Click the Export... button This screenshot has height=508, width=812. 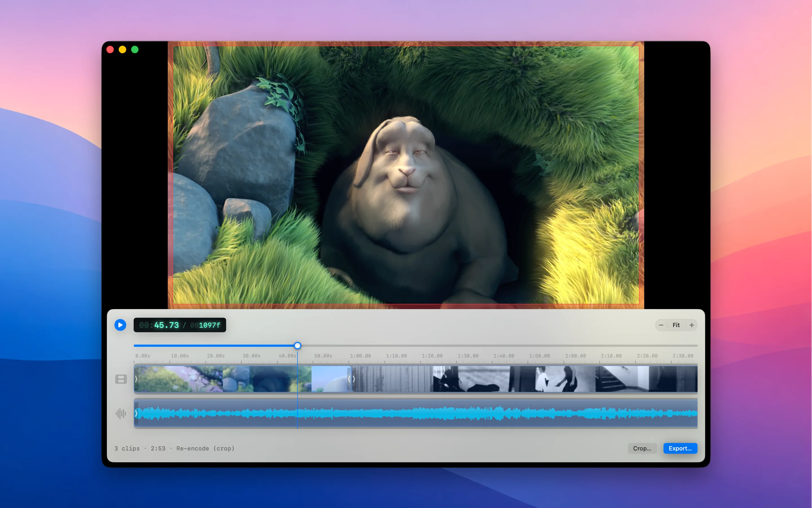[680, 448]
